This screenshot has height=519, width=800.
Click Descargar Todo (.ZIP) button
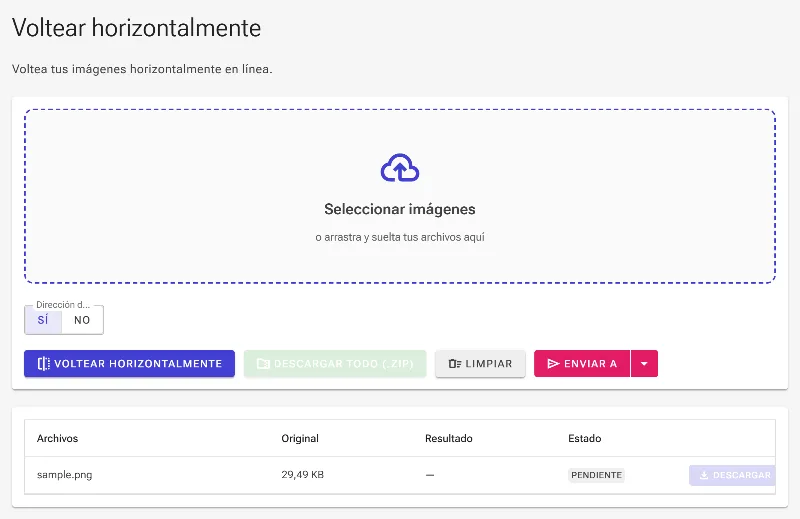pyautogui.click(x=335, y=364)
